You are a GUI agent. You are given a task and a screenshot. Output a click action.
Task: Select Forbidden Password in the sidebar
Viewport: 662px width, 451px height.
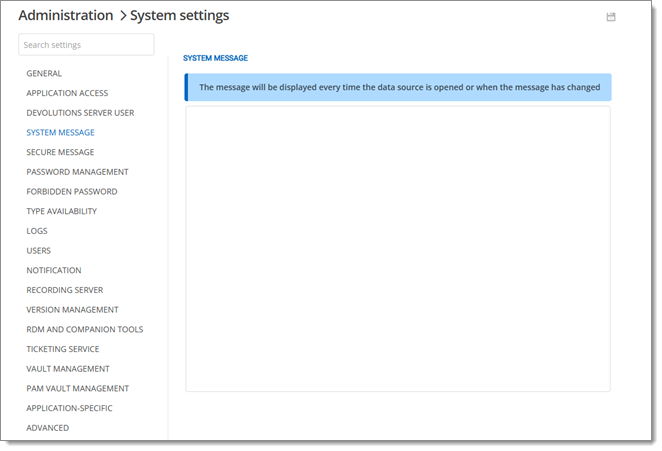click(x=71, y=191)
